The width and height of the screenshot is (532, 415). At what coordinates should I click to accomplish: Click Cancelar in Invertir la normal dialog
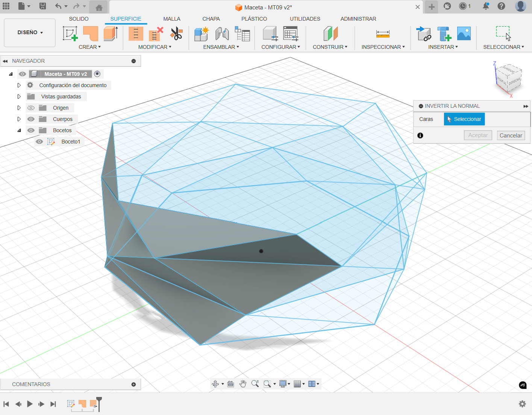click(511, 136)
